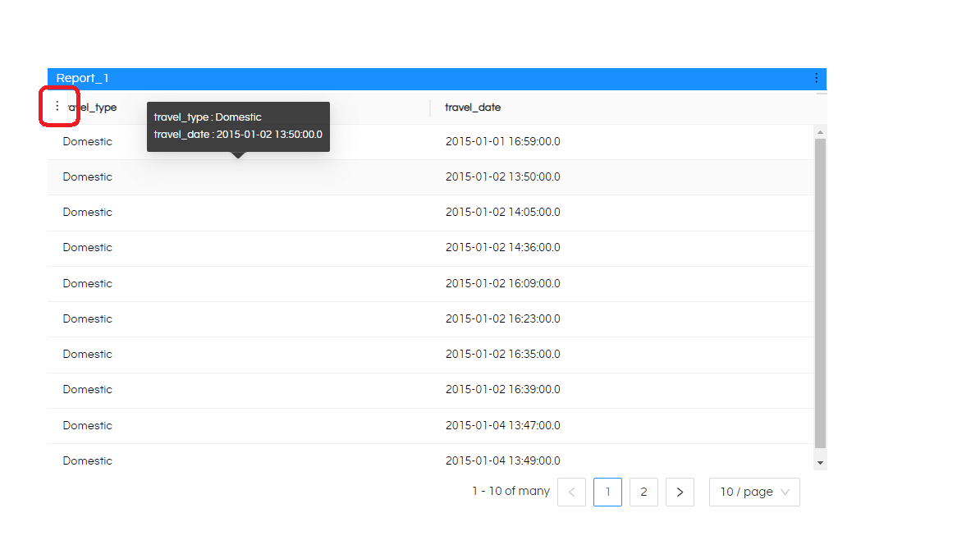This screenshot has height=536, width=980.
Task: Select the 2015-01-04 13:47:00.0 cell
Action: (x=502, y=425)
